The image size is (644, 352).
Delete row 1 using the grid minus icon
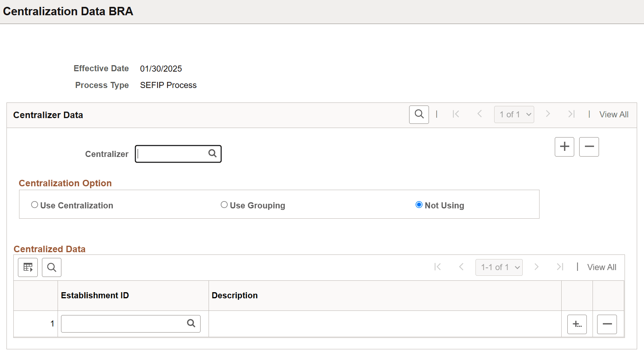(x=607, y=324)
